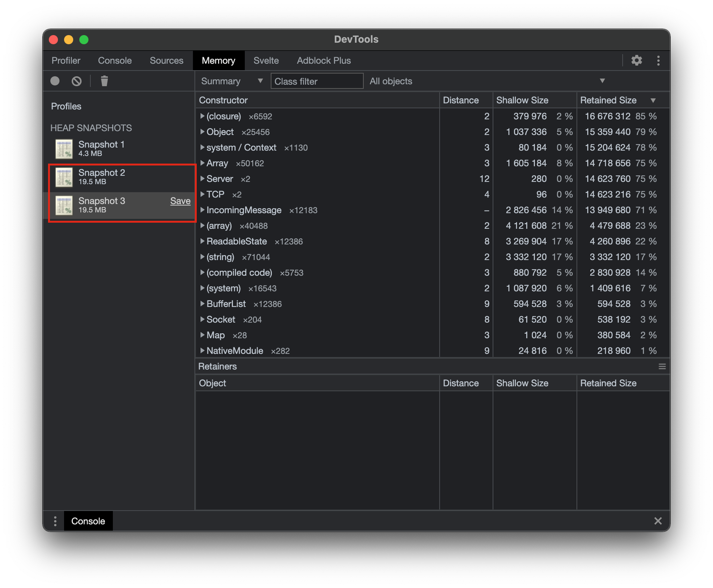
Task: Click the Snapshot 1 table icon
Action: pyautogui.click(x=64, y=149)
